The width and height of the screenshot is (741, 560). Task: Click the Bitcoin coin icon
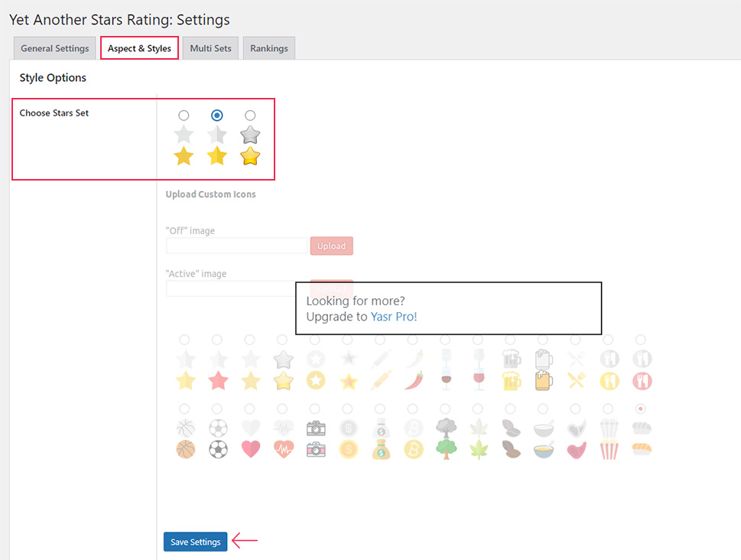click(x=414, y=449)
